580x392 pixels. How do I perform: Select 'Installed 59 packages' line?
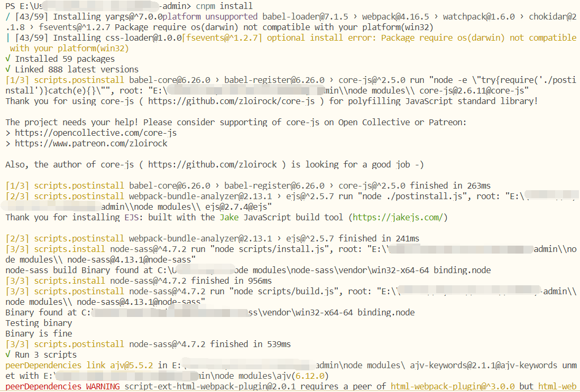click(65, 59)
